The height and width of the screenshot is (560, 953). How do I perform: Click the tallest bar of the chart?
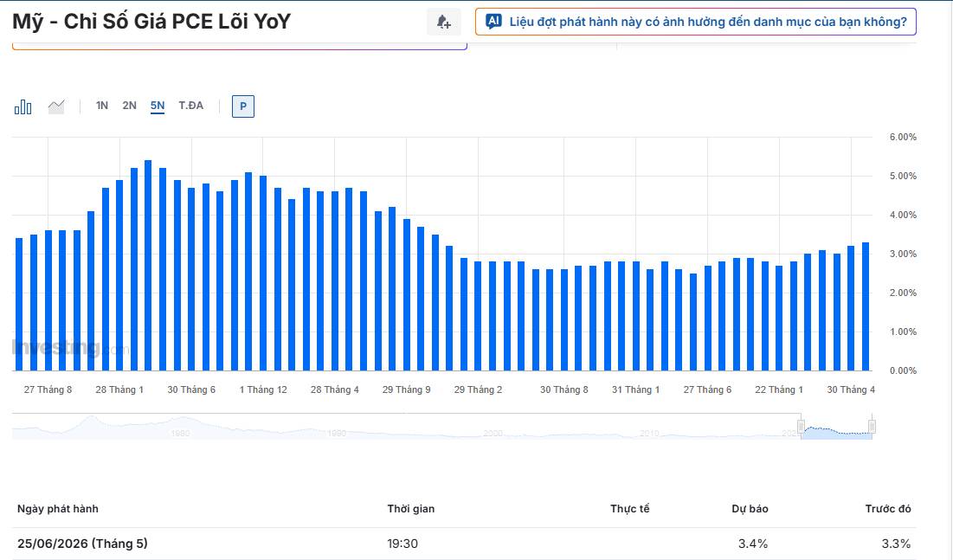(x=148, y=266)
